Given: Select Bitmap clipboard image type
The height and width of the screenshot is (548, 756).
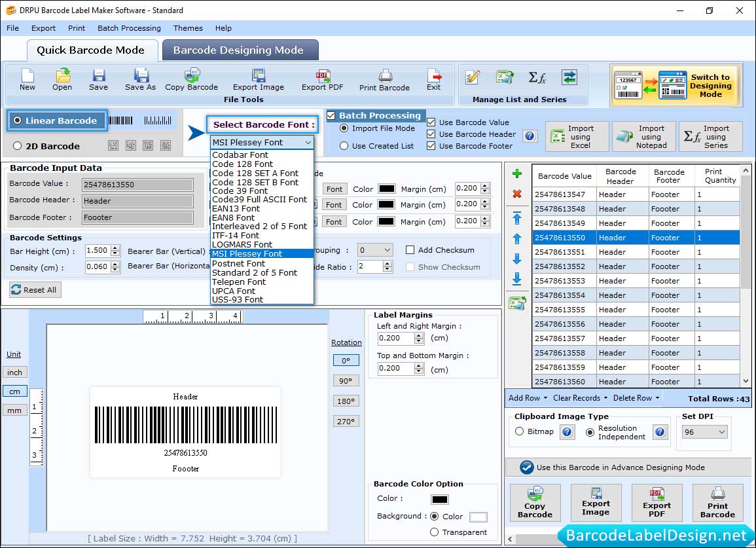Looking at the screenshot, I should [519, 431].
